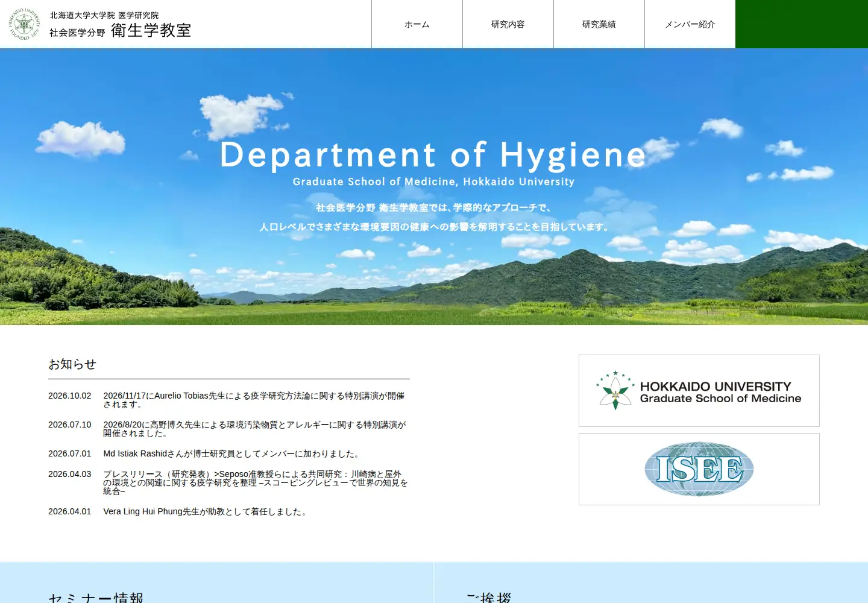
Task: Open the Seposo press release news
Action: [x=256, y=482]
